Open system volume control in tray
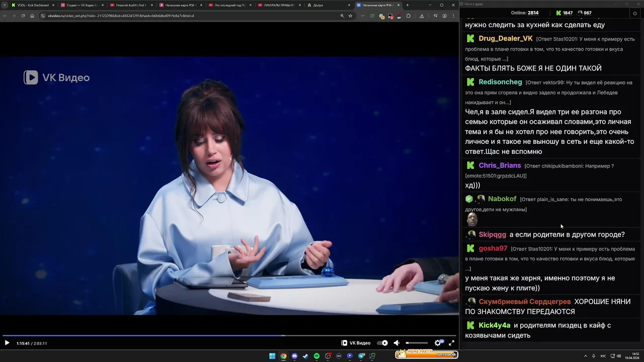The image size is (644, 362). pyautogui.click(x=618, y=356)
